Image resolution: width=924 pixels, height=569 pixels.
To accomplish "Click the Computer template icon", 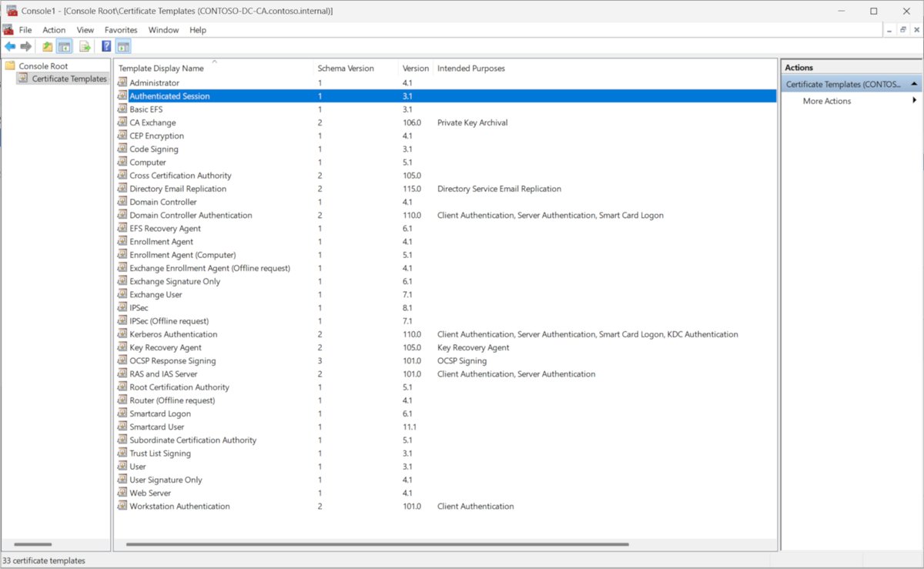I will 122,162.
